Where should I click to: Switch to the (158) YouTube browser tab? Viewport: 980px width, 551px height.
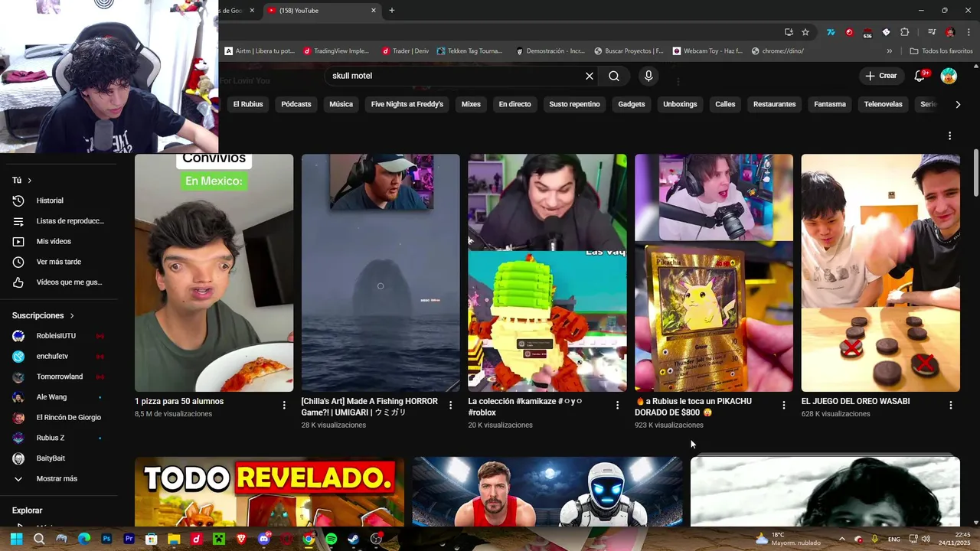pyautogui.click(x=322, y=11)
